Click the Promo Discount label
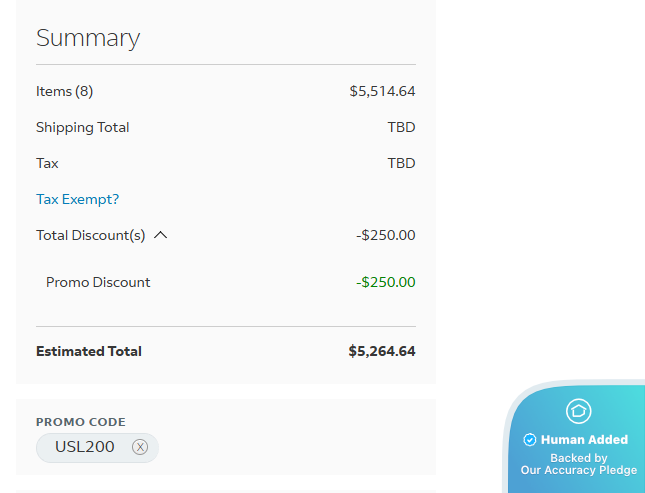The height and width of the screenshot is (493, 645). click(x=98, y=282)
